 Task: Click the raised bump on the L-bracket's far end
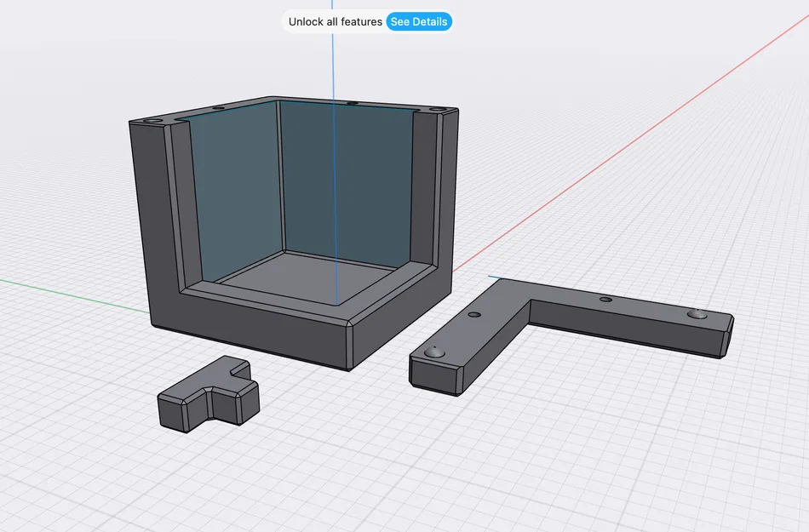697,314
